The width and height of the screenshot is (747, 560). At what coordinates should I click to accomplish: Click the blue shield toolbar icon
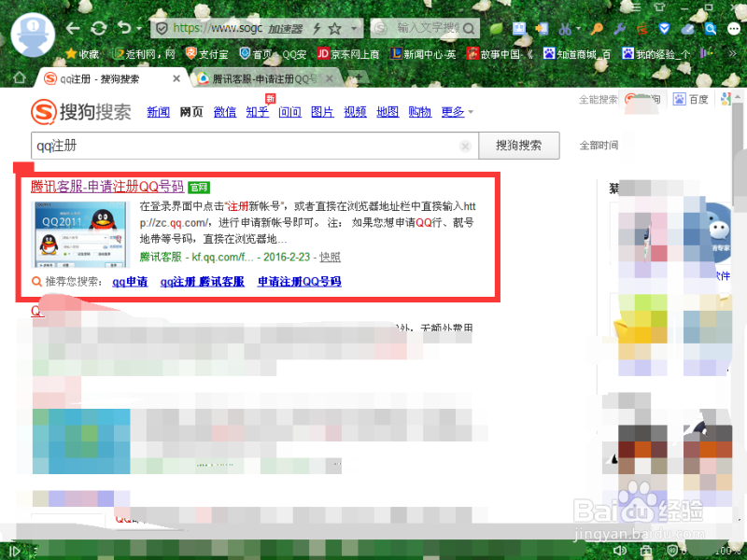tap(664, 29)
